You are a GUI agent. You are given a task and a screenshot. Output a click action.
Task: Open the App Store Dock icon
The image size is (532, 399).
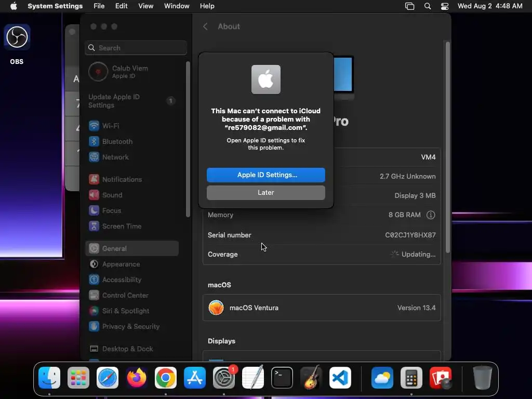click(x=195, y=378)
